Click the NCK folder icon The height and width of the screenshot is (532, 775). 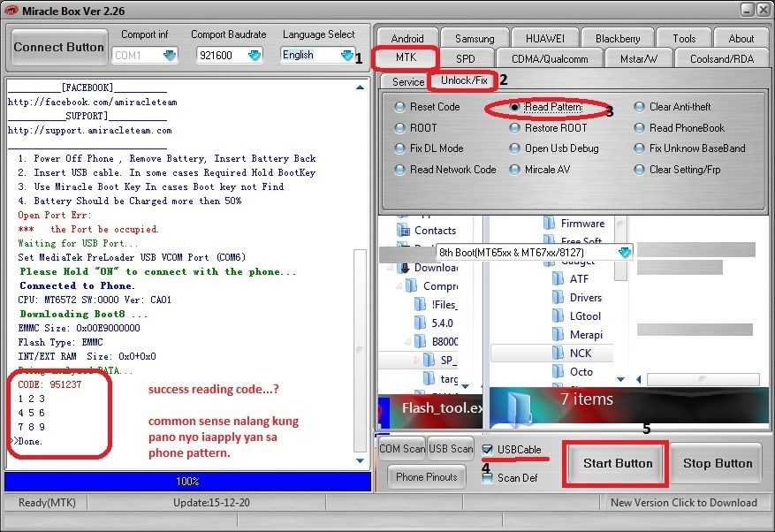coord(558,353)
